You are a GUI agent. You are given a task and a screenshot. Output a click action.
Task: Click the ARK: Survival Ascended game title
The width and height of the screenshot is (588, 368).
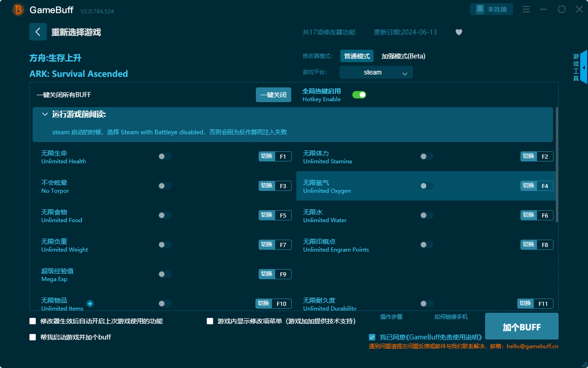(79, 74)
